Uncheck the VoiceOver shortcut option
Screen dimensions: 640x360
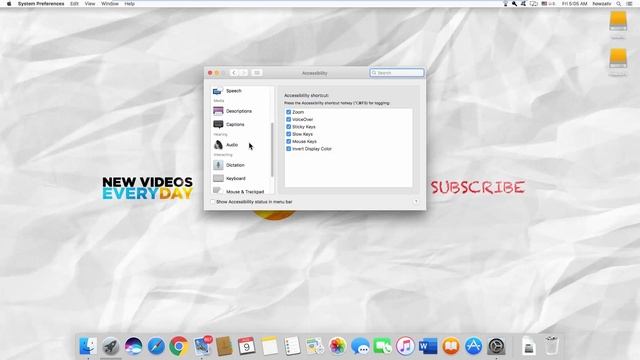point(289,119)
